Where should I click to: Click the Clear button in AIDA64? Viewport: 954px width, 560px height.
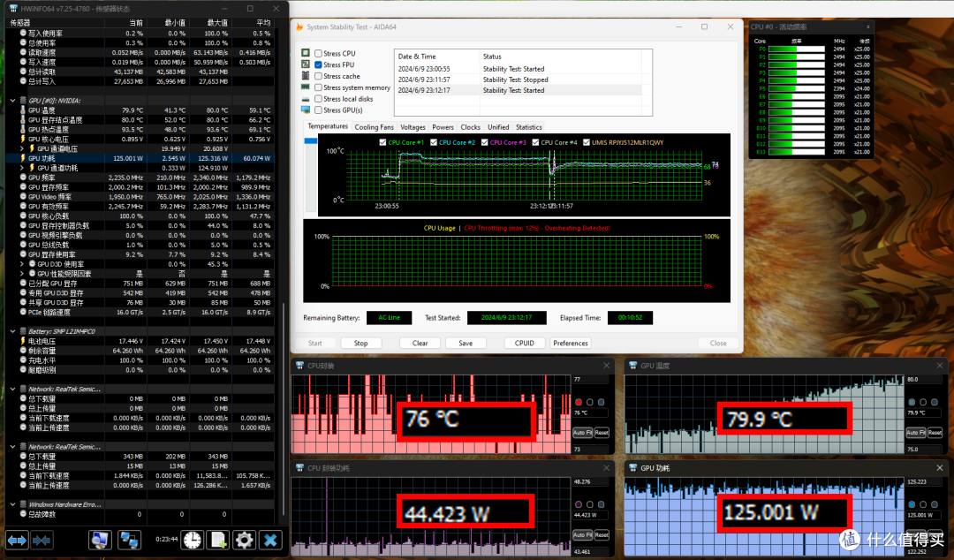tap(420, 344)
